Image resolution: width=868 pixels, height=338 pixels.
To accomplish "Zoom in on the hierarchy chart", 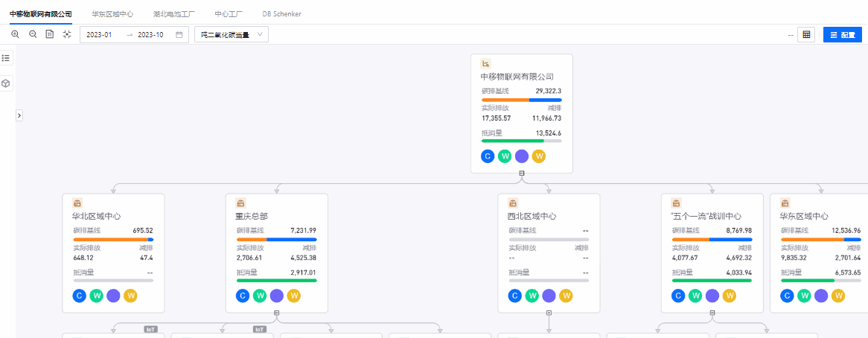I will pos(15,34).
